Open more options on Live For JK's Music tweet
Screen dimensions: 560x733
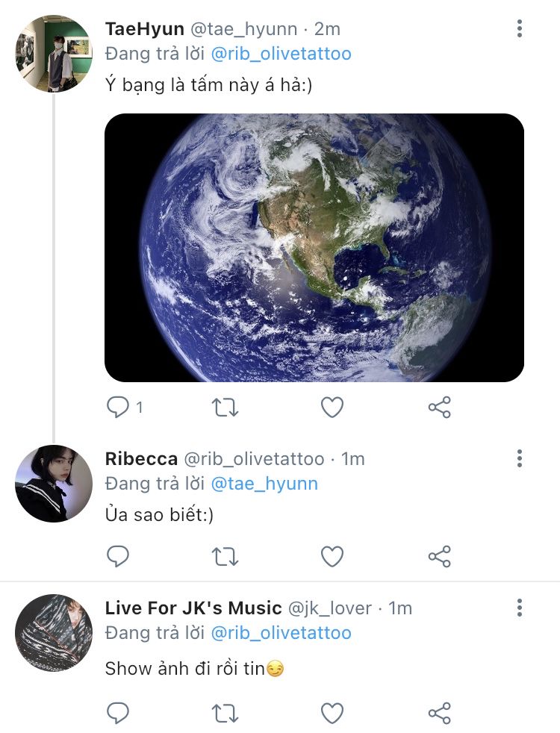(x=520, y=608)
